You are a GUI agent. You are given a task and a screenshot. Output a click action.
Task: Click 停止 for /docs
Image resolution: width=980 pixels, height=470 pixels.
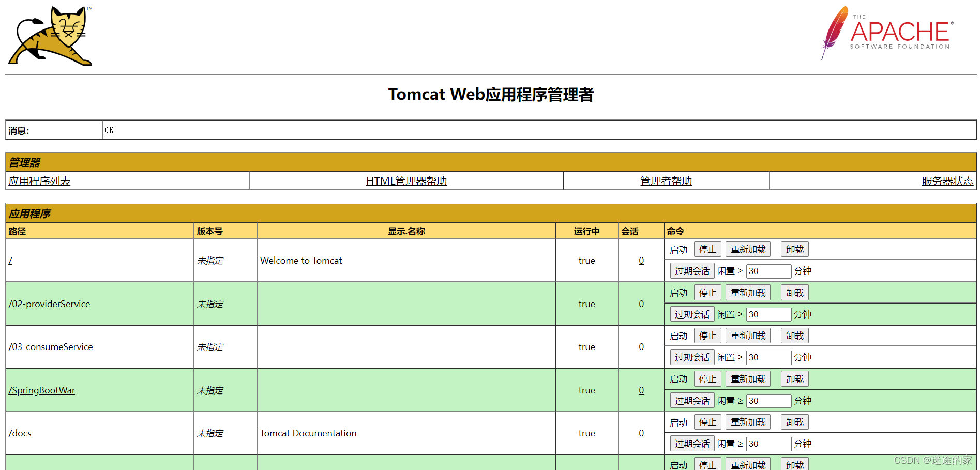(x=707, y=422)
